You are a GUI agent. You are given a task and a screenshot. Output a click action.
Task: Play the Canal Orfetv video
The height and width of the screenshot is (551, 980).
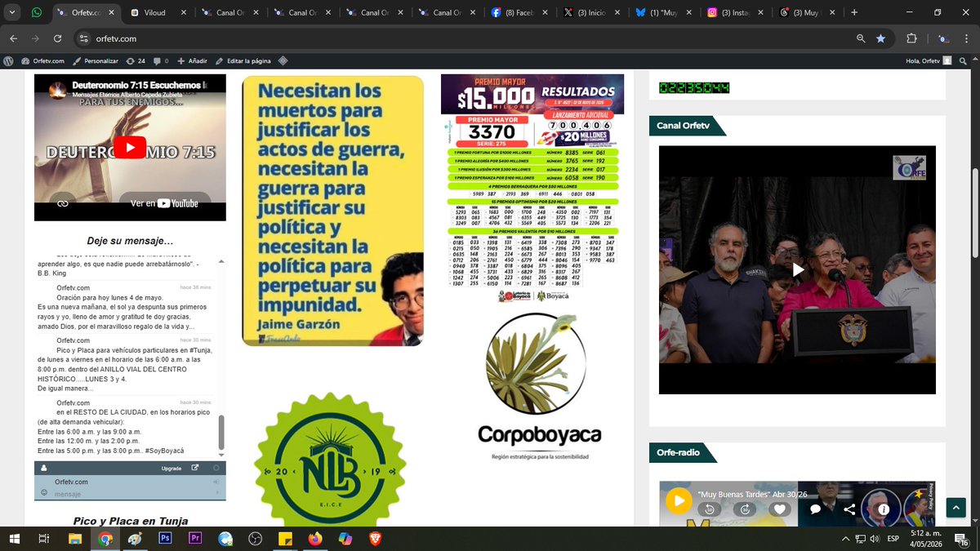point(798,270)
